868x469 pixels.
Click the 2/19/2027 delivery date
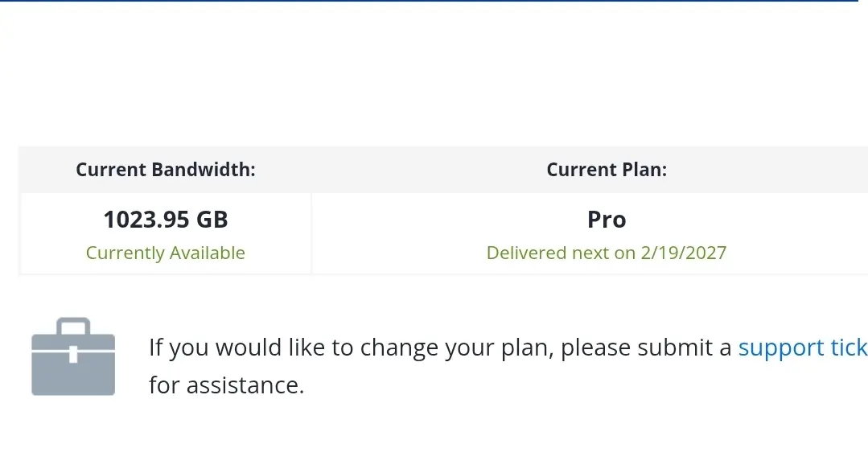[x=684, y=253]
